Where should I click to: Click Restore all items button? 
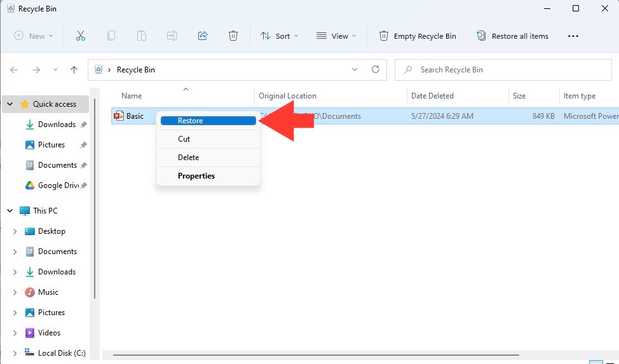coord(512,36)
